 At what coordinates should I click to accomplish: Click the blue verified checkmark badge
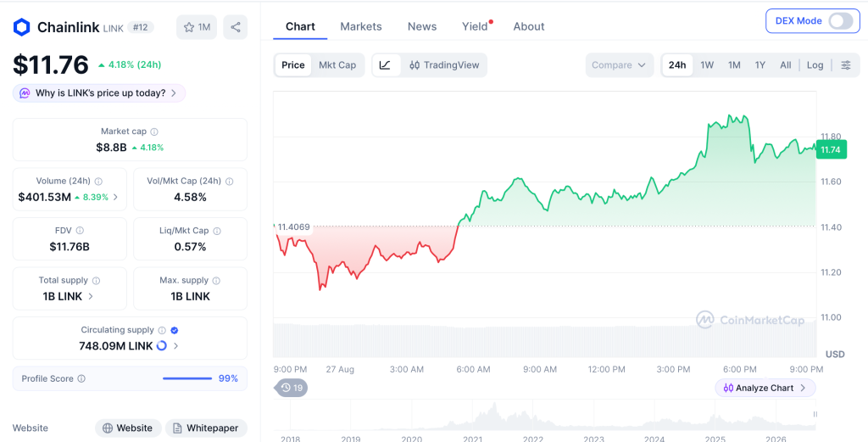[x=175, y=330]
